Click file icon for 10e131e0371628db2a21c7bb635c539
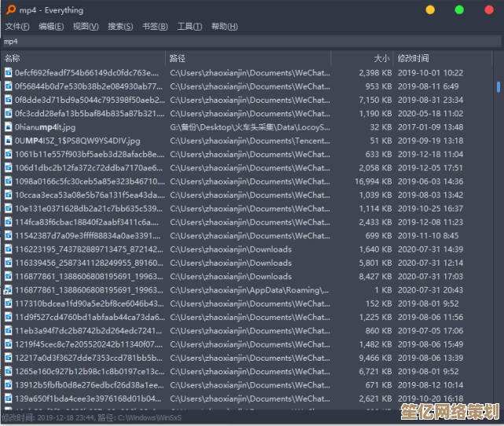The width and height of the screenshot is (504, 426). [x=9, y=208]
